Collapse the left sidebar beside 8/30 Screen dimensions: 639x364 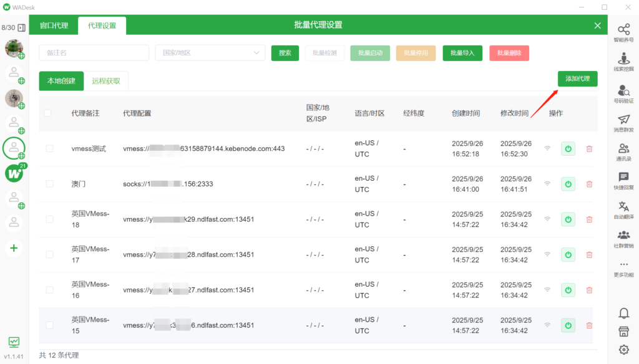click(22, 28)
